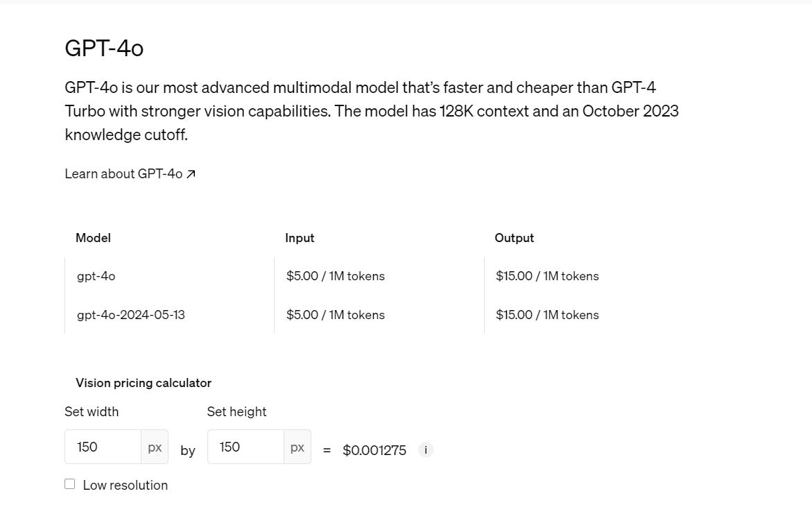812x505 pixels.
Task: Select the gpt-4o-2024-05-13 model row
Action: tap(130, 315)
